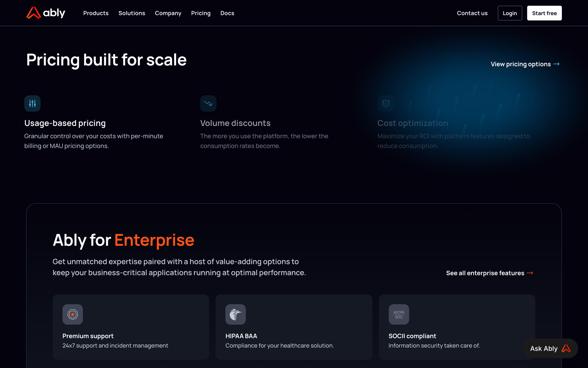Click '24x7 support and incident management' text
588x368 pixels.
[115, 346]
